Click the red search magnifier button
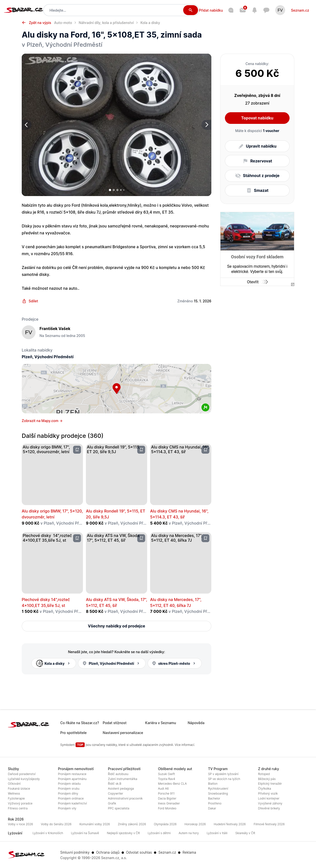Image resolution: width=316 pixels, height=868 pixels. 190,10
